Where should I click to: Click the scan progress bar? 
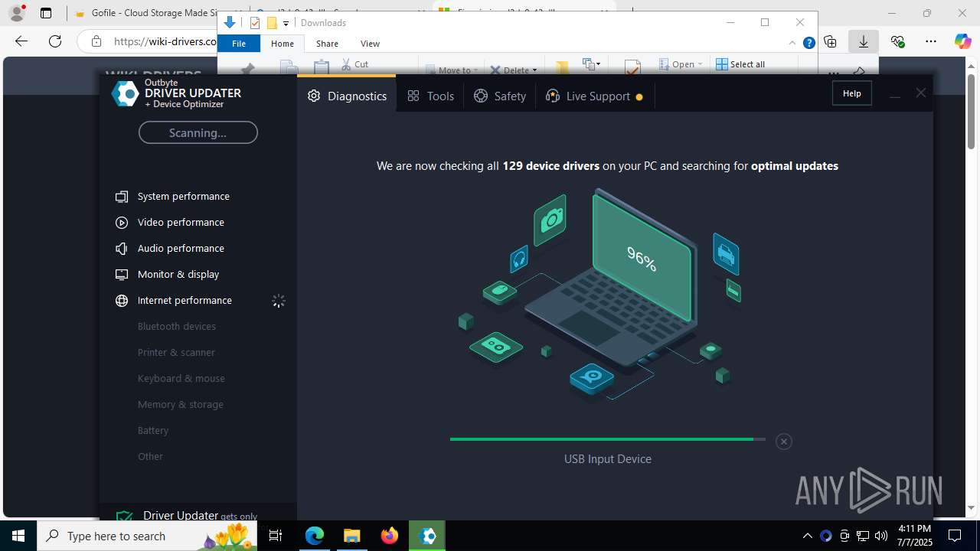tap(607, 439)
